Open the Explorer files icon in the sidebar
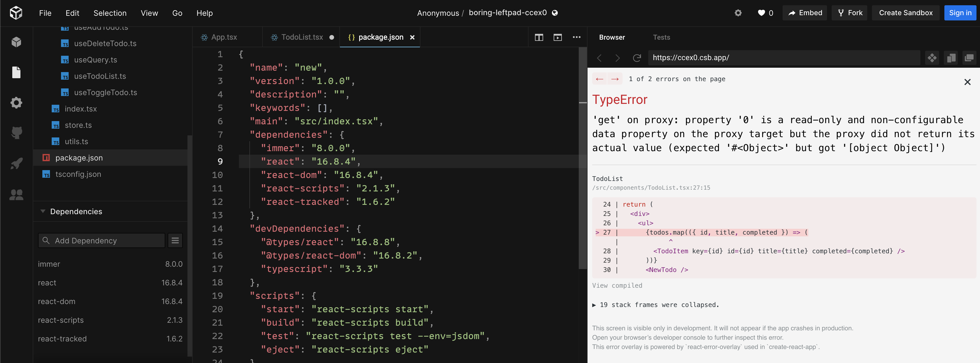The height and width of the screenshot is (363, 980). (x=16, y=72)
